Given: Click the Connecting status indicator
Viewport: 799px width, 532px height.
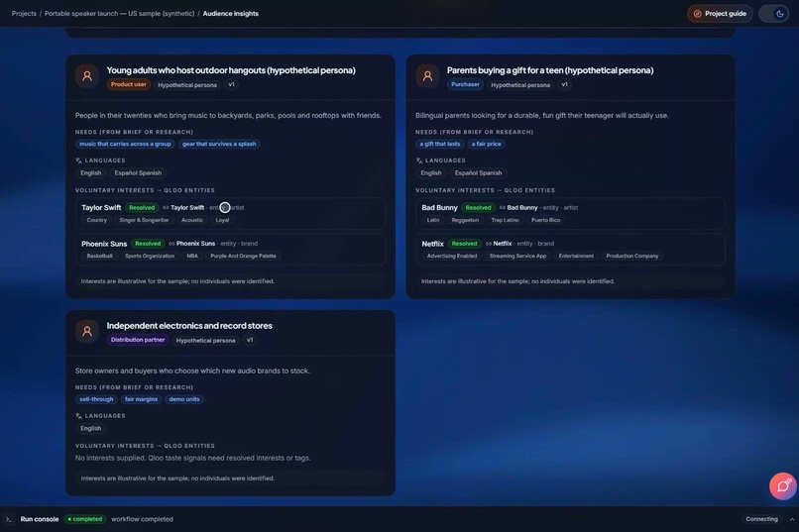Looking at the screenshot, I should point(761,519).
